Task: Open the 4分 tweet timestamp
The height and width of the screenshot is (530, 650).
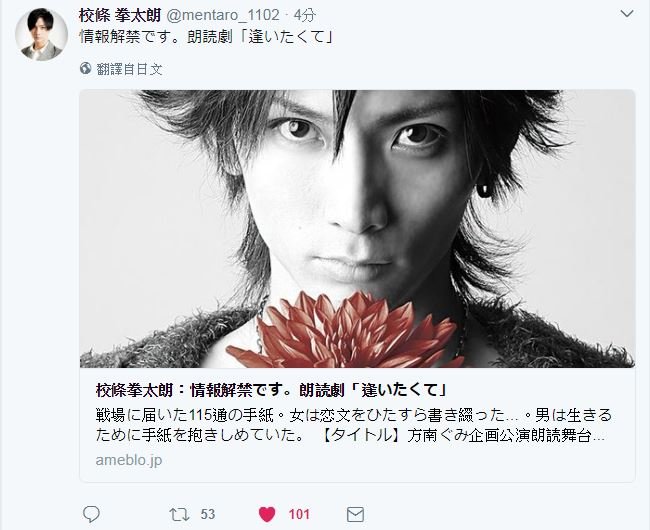Action: (x=305, y=15)
